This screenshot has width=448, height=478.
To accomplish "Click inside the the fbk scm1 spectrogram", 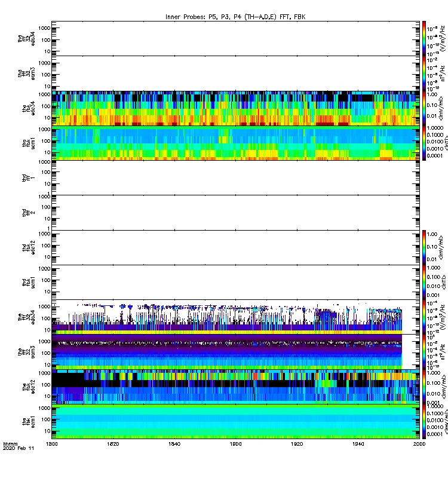I will coord(235,422).
